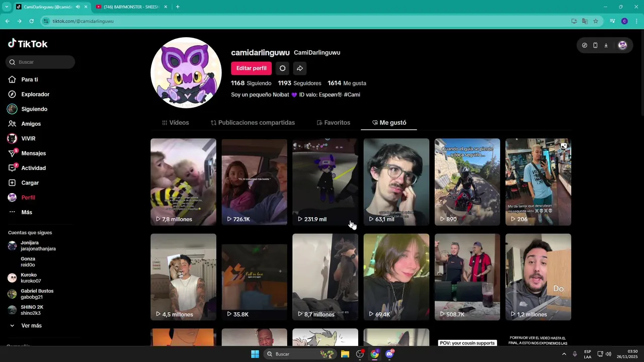Click the browser reload button
This screenshot has height=362, width=644.
coord(31,21)
